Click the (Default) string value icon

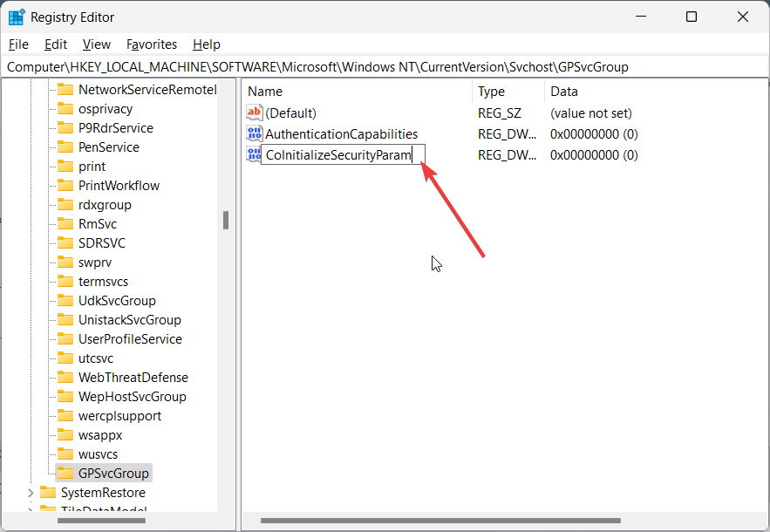[x=255, y=113]
